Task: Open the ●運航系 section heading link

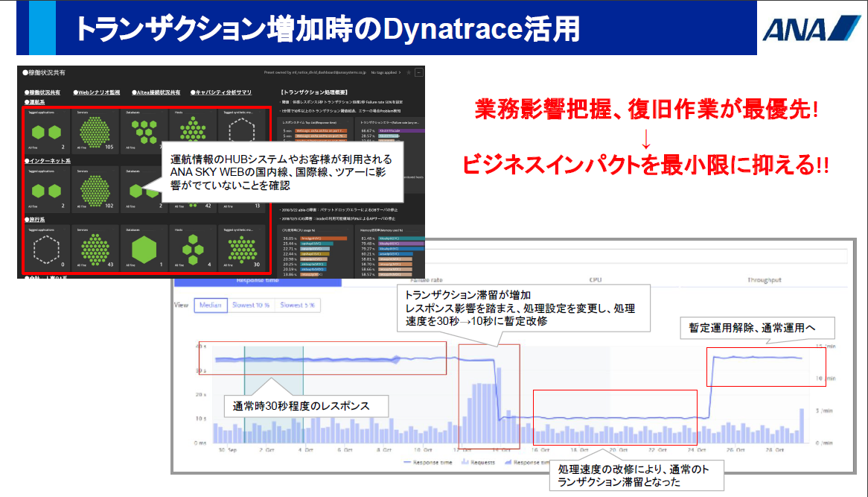Action: [x=34, y=102]
